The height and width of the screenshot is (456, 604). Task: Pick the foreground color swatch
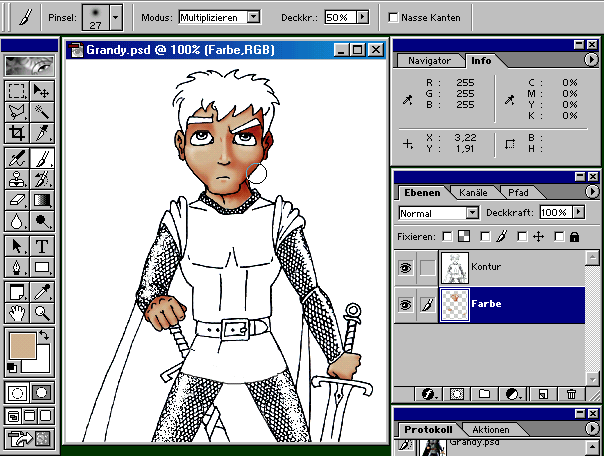(x=23, y=346)
